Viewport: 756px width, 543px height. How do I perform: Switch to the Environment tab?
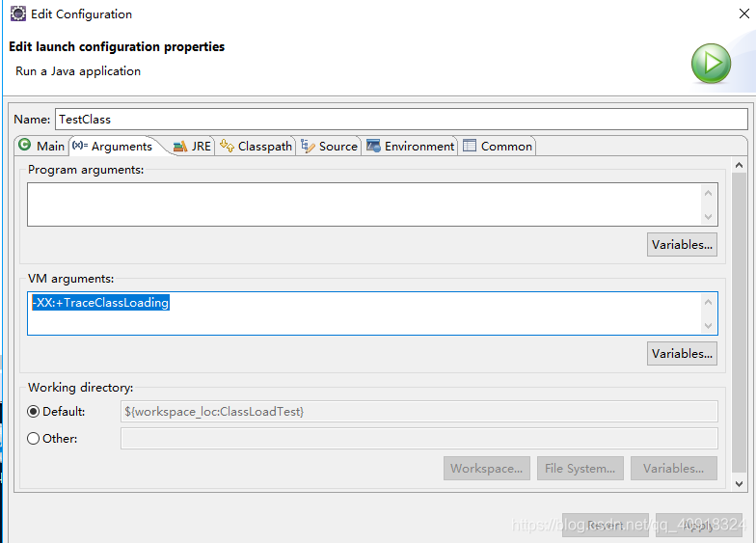point(411,147)
